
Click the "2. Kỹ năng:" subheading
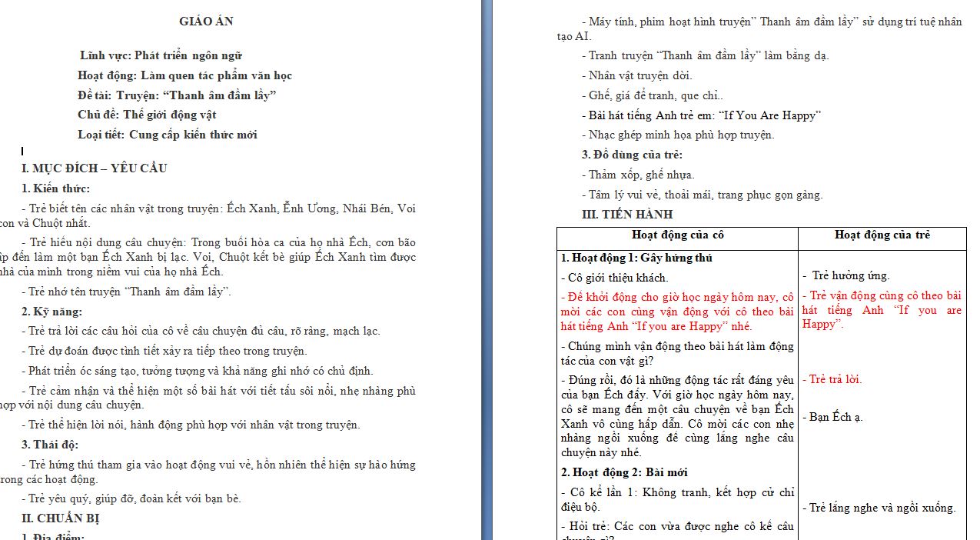click(x=51, y=312)
